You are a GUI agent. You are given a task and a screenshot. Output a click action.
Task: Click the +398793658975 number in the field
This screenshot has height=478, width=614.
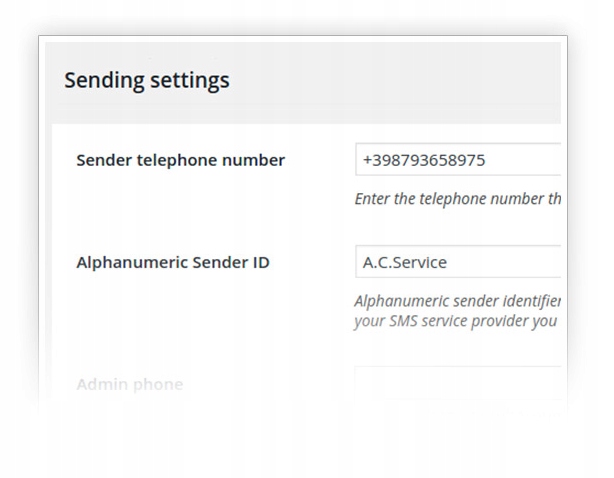[x=424, y=160]
